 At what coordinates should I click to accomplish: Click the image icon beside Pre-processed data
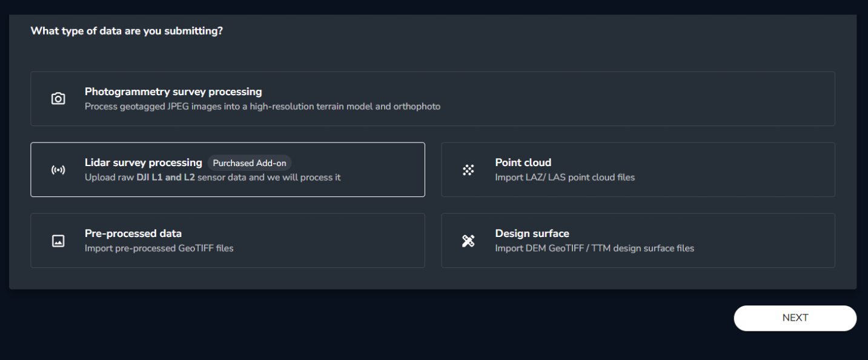coord(58,241)
